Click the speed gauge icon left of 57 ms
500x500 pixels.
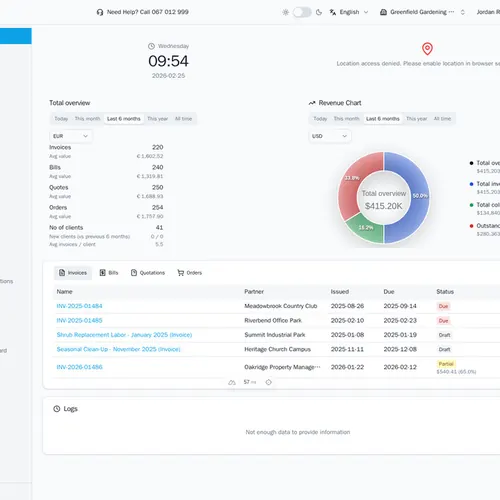click(232, 382)
